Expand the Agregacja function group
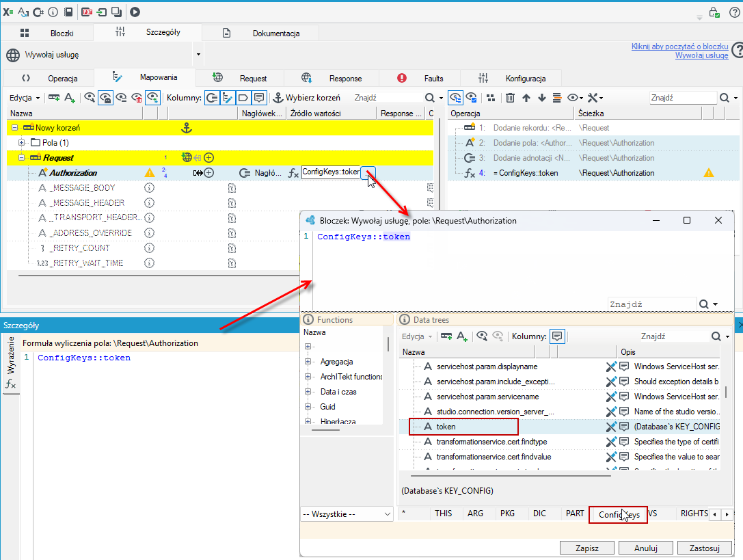 pyautogui.click(x=308, y=362)
